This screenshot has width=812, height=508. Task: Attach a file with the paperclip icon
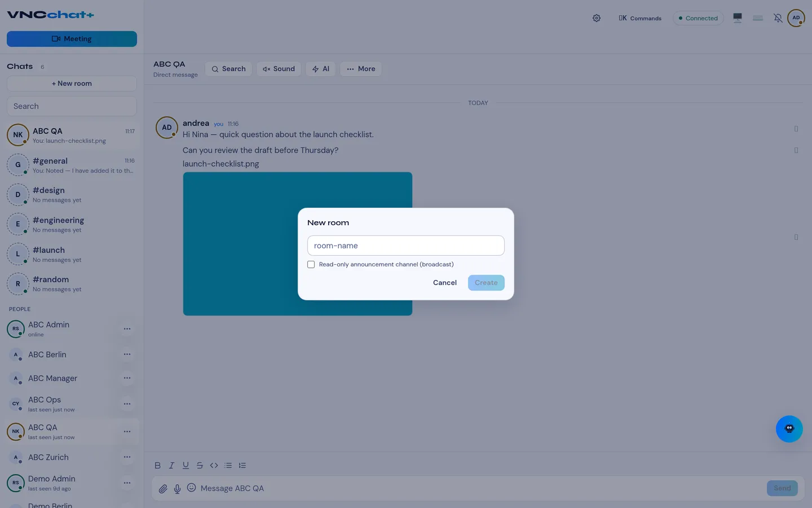[163, 489]
